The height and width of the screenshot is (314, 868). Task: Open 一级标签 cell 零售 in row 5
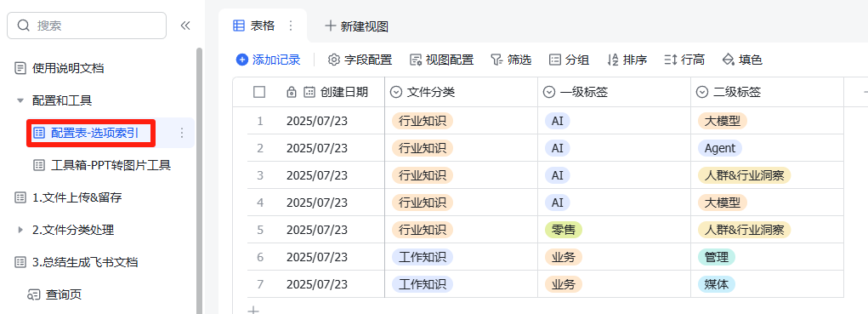click(564, 229)
